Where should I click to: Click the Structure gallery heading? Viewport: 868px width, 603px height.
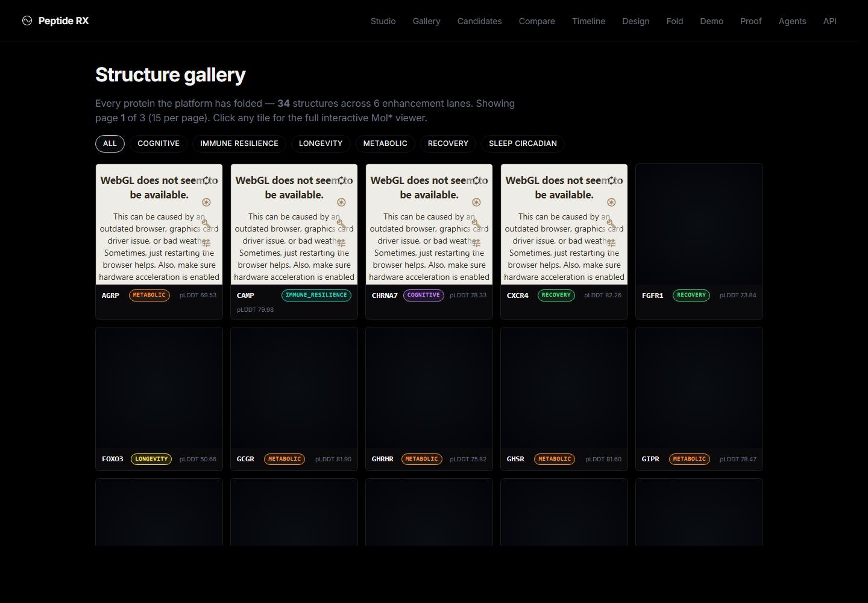171,75
